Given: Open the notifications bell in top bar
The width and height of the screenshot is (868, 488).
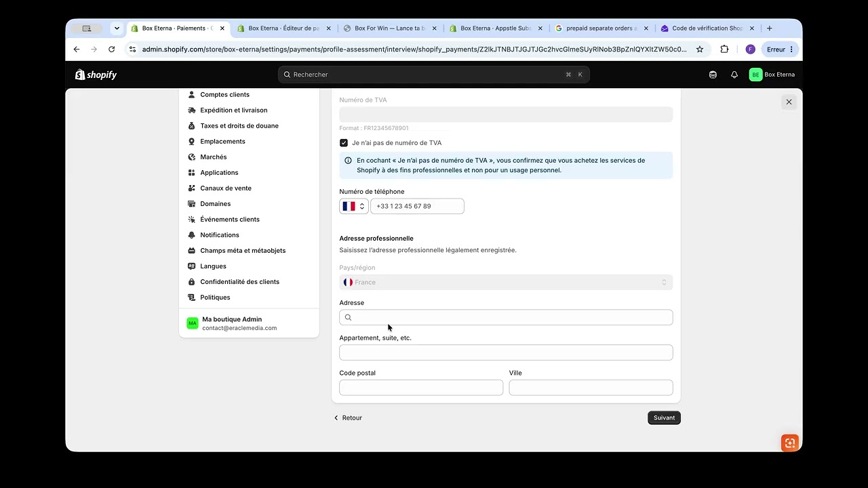Looking at the screenshot, I should click(x=734, y=75).
